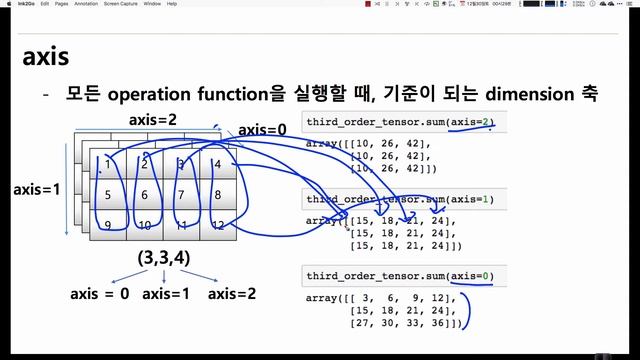Click the Korean bullet line mentioning operation function
Image resolution: width=640 pixels, height=360 pixels.
click(332, 94)
